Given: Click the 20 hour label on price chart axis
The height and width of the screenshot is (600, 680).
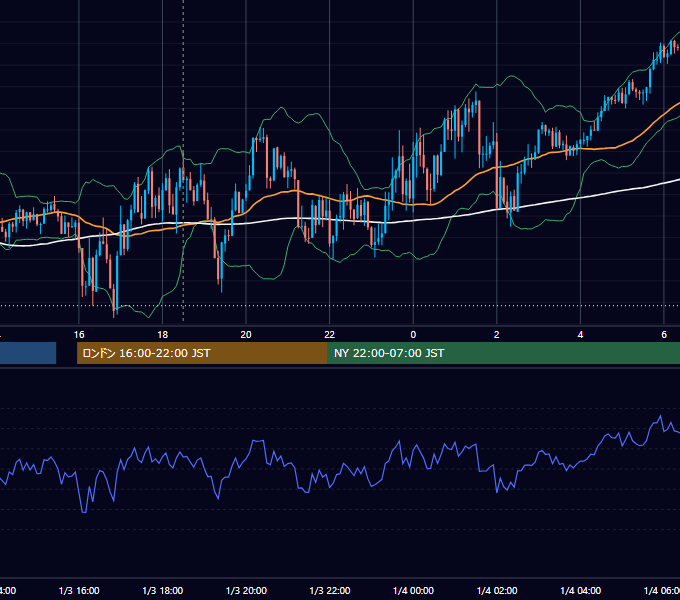Looking at the screenshot, I should 246,334.
